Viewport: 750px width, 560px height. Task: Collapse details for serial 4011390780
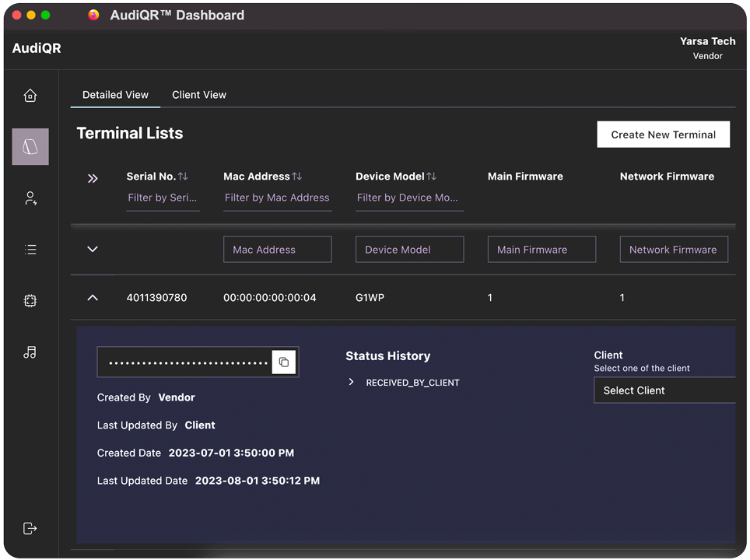tap(92, 298)
